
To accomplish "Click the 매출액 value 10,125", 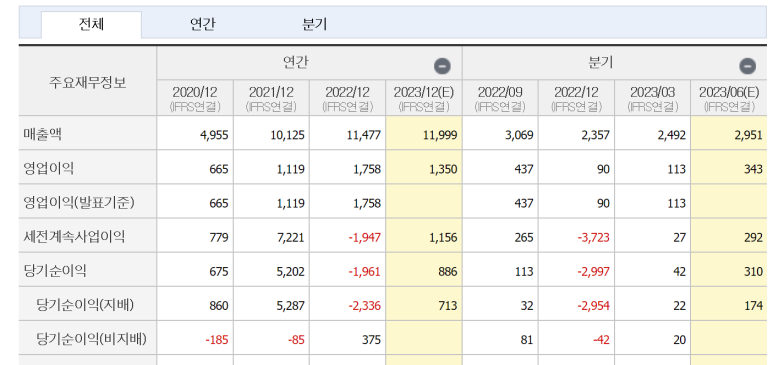I will tap(288, 135).
